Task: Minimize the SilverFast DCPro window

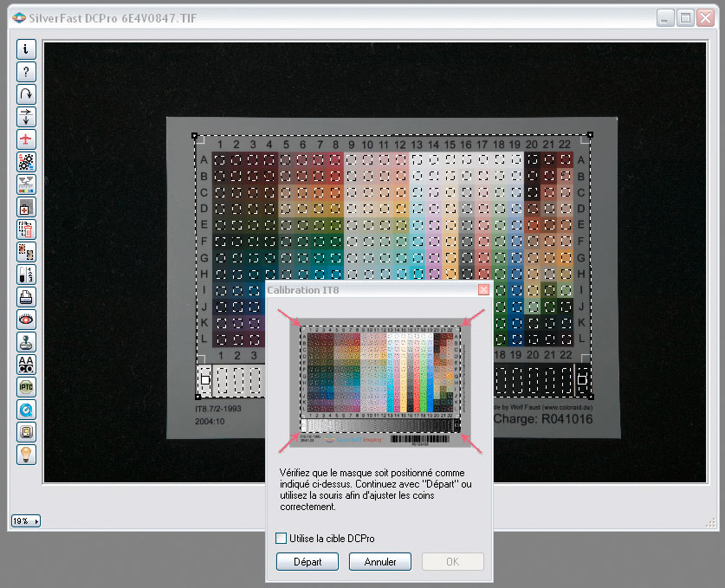Action: 665,18
